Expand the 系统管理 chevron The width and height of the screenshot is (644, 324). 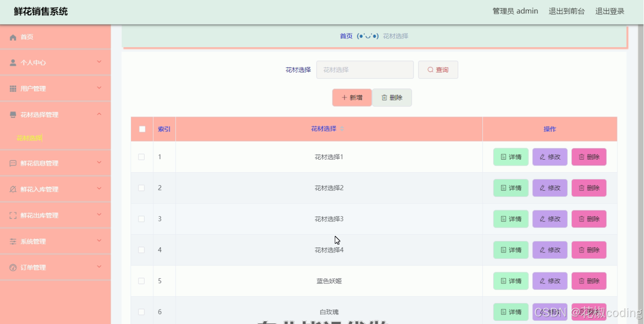[x=99, y=241]
